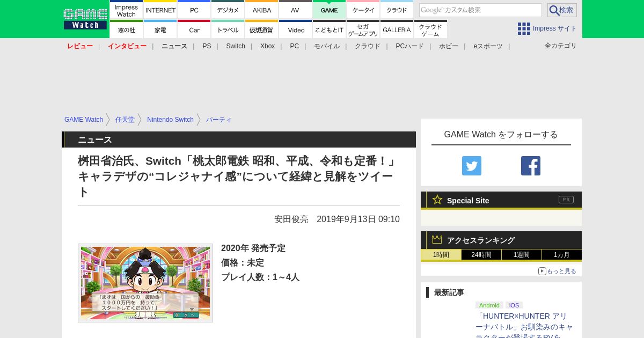Open the レビュー category
Screen dimensions: 644x338
point(80,46)
